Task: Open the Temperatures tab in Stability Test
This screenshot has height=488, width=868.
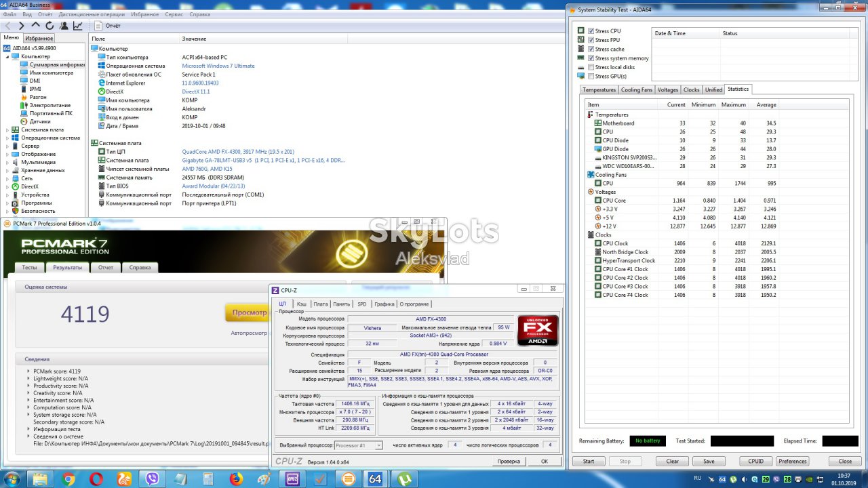Action: [x=599, y=89]
